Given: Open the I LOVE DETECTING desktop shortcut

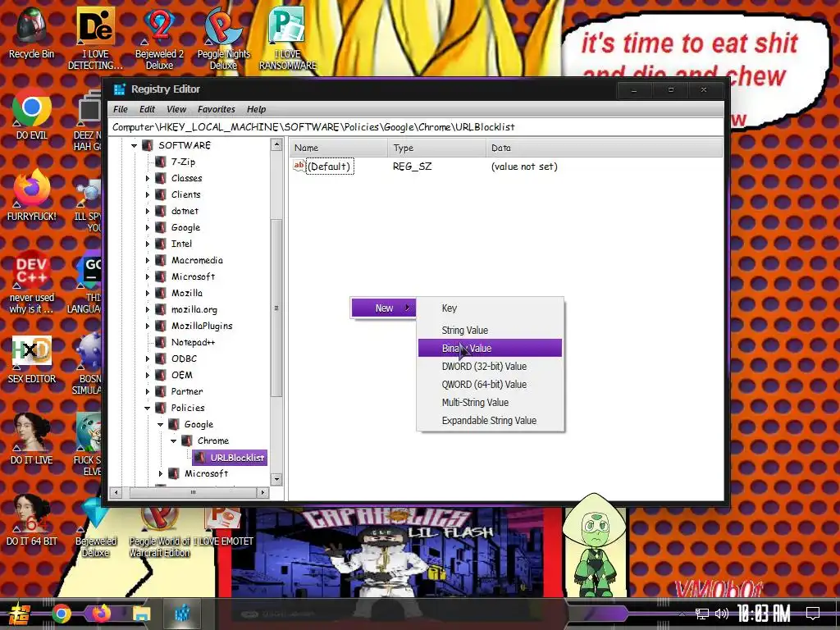Looking at the screenshot, I should (95, 38).
